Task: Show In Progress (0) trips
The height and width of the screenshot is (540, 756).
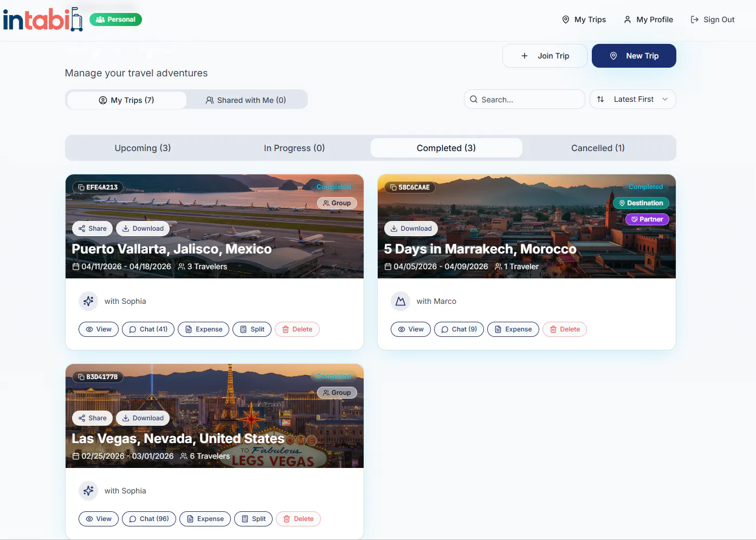Action: click(x=294, y=148)
